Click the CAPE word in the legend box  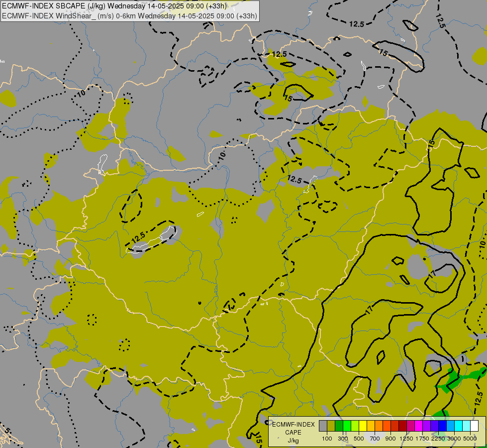293,433
